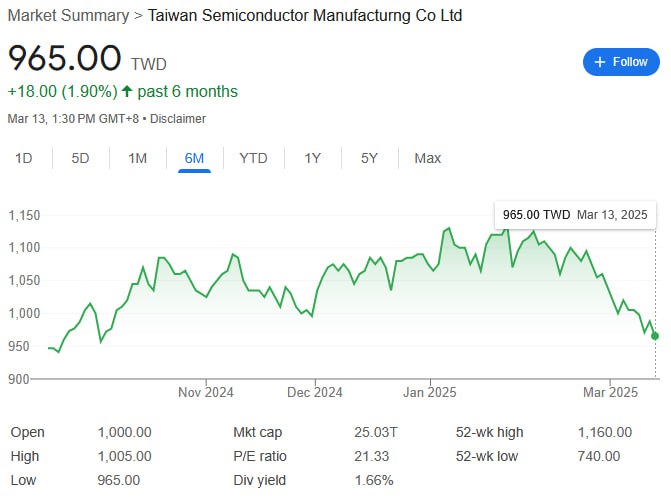This screenshot has height=502, width=671.
Task: Click the Taiwan Semiconductor company name
Action: (x=304, y=16)
